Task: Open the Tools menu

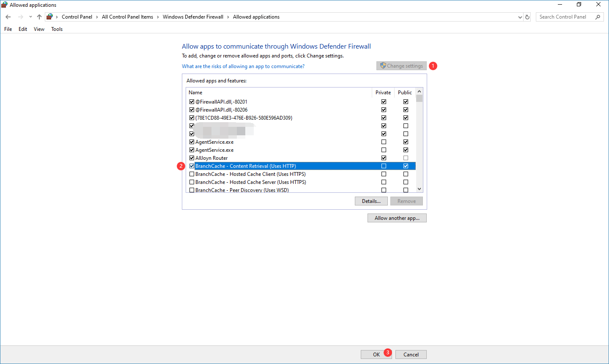Action: [57, 29]
